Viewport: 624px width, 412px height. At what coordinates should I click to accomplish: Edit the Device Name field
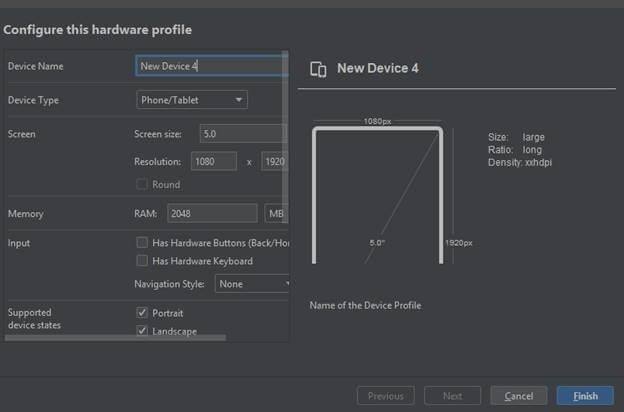[x=211, y=66]
